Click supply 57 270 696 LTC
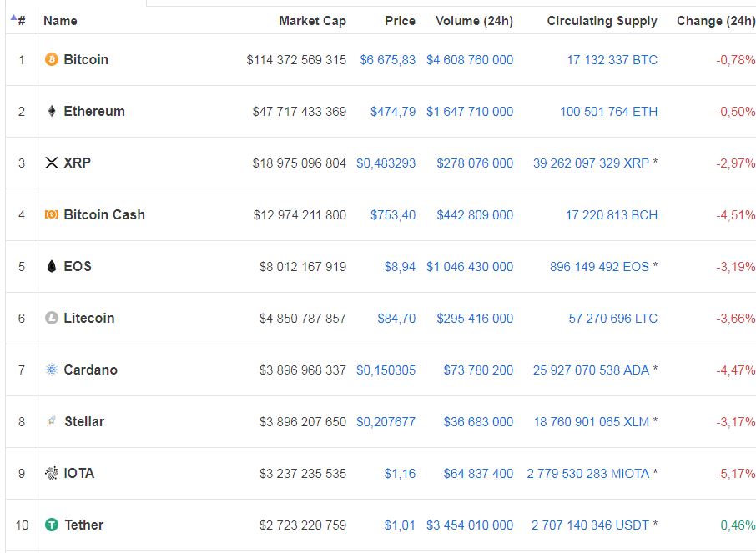Viewport: 756px width, 553px height. [612, 318]
